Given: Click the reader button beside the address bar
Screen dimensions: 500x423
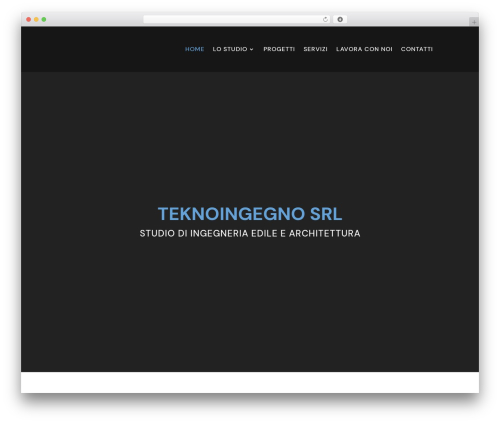Looking at the screenshot, I should (340, 19).
